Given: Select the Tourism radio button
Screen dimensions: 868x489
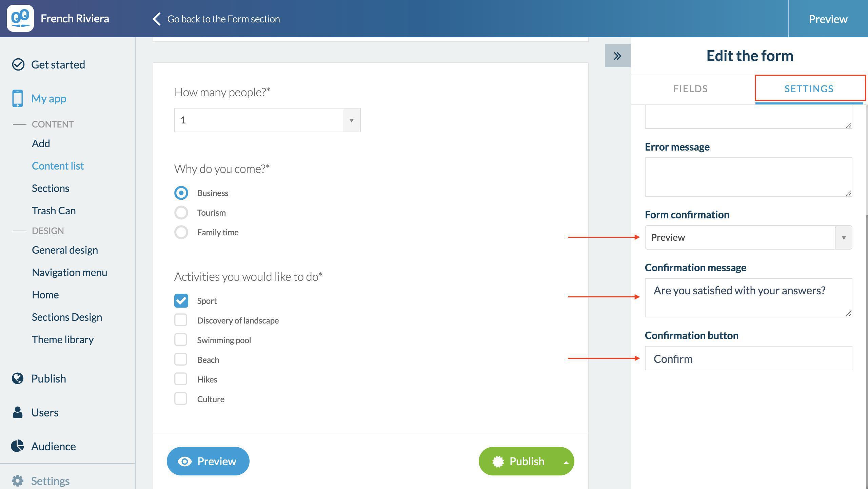Looking at the screenshot, I should tap(181, 213).
